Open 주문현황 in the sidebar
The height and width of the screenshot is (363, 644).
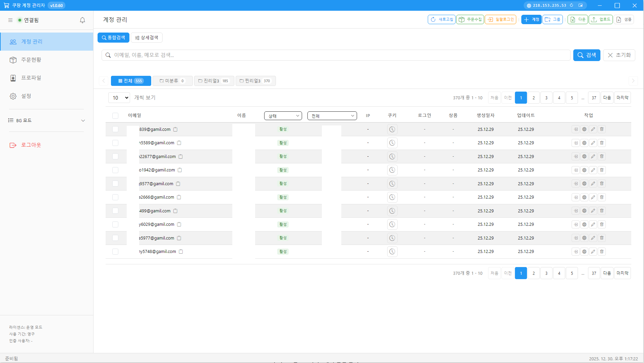point(31,60)
